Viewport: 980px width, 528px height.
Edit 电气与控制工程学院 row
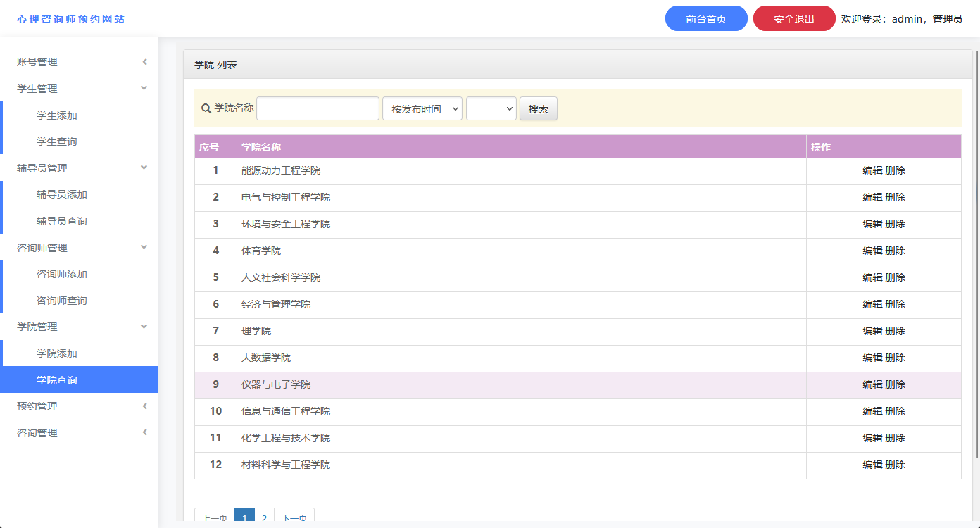pyautogui.click(x=872, y=197)
